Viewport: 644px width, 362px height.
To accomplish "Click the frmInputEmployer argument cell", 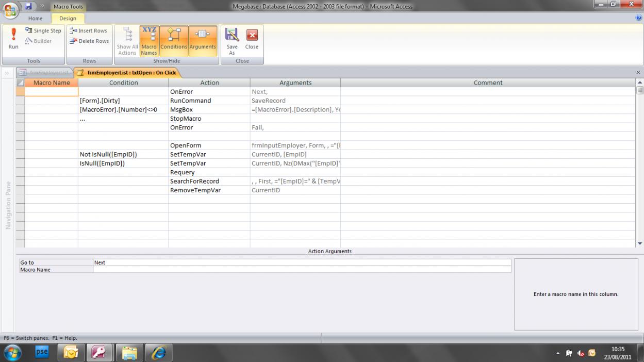I will [295, 145].
